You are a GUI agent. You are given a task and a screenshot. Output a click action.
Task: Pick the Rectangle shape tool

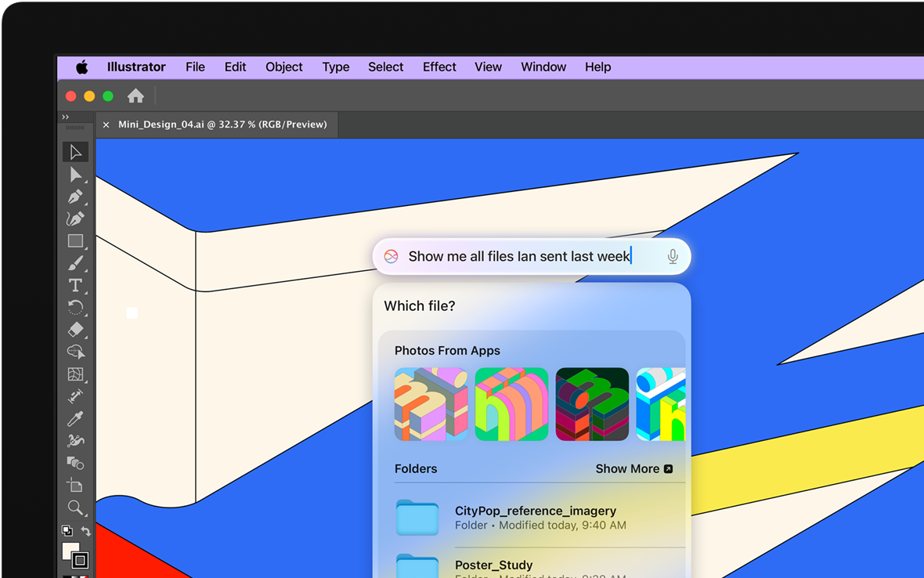click(75, 241)
